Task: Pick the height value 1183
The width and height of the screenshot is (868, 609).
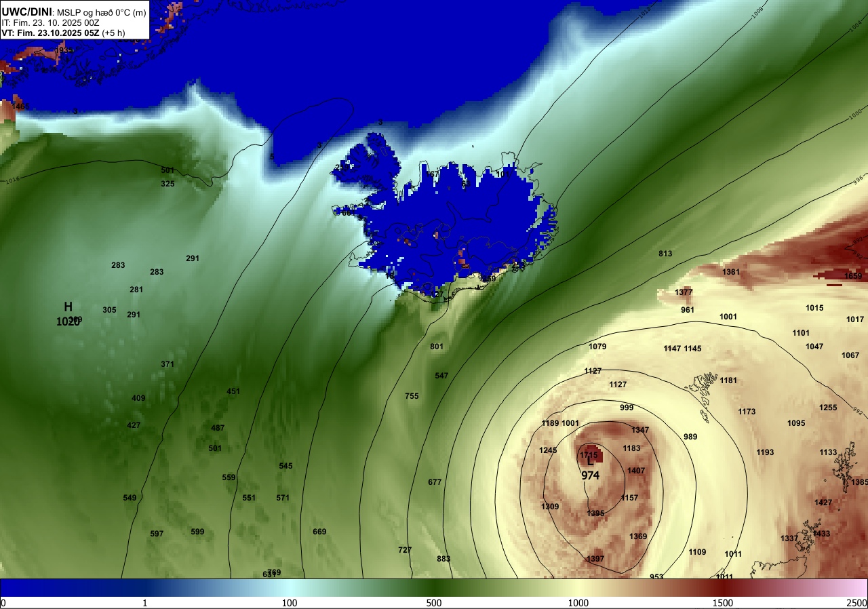Action: pyautogui.click(x=631, y=448)
